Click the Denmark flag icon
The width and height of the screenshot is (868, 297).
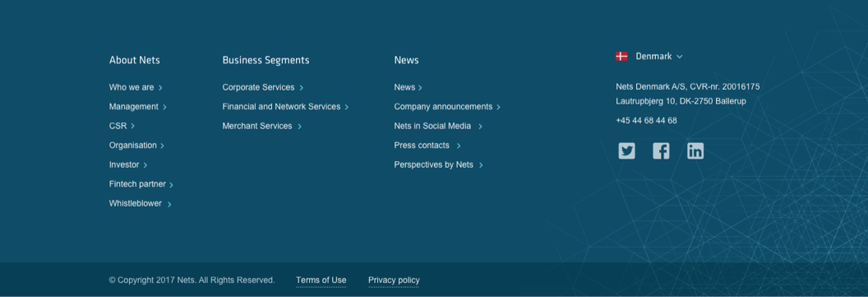pos(621,56)
